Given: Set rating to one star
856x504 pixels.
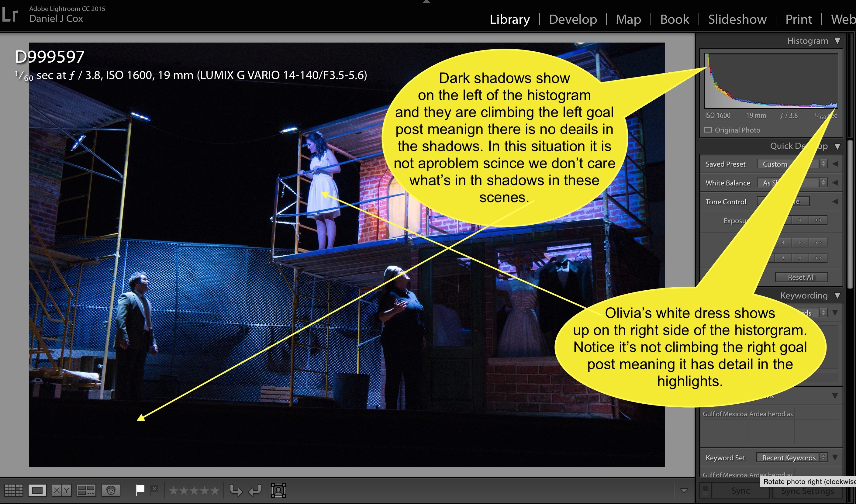Looking at the screenshot, I should [x=173, y=490].
